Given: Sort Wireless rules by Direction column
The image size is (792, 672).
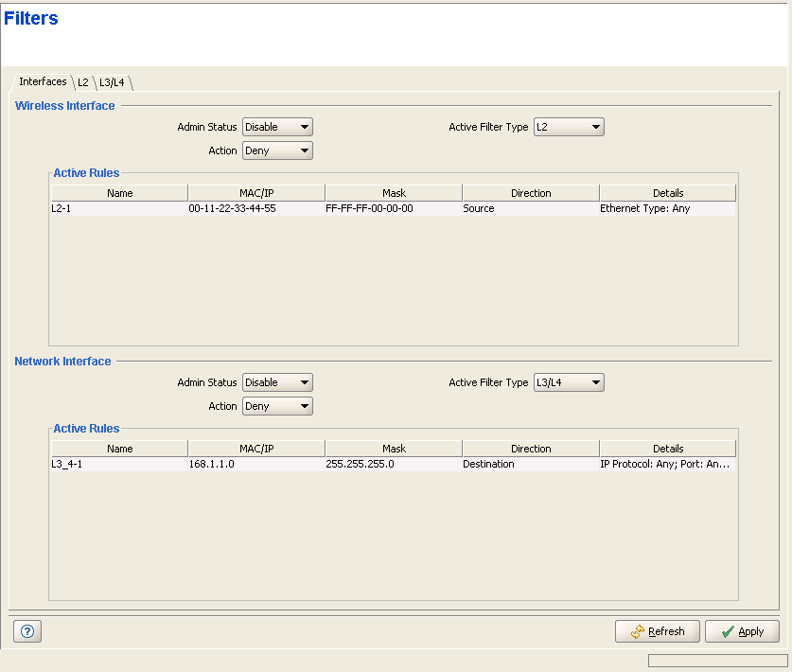Looking at the screenshot, I should 530,193.
